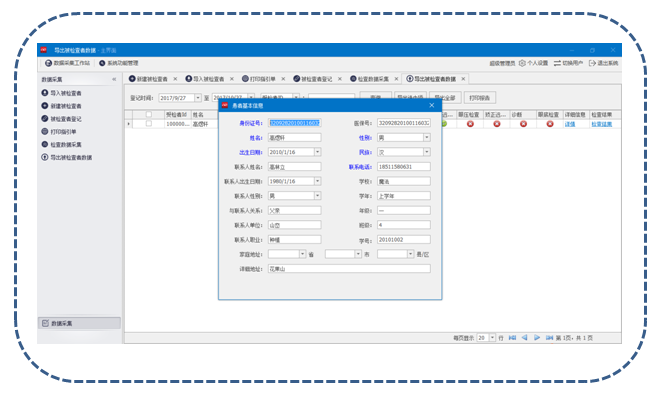
Task: Click the 姓名 input field in dialog
Action: pos(294,138)
